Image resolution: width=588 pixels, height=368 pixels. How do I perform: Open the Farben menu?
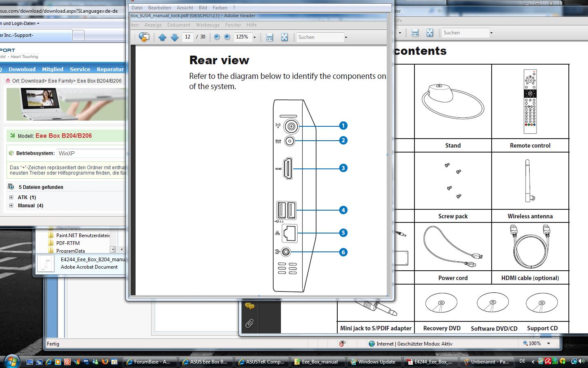220,7
